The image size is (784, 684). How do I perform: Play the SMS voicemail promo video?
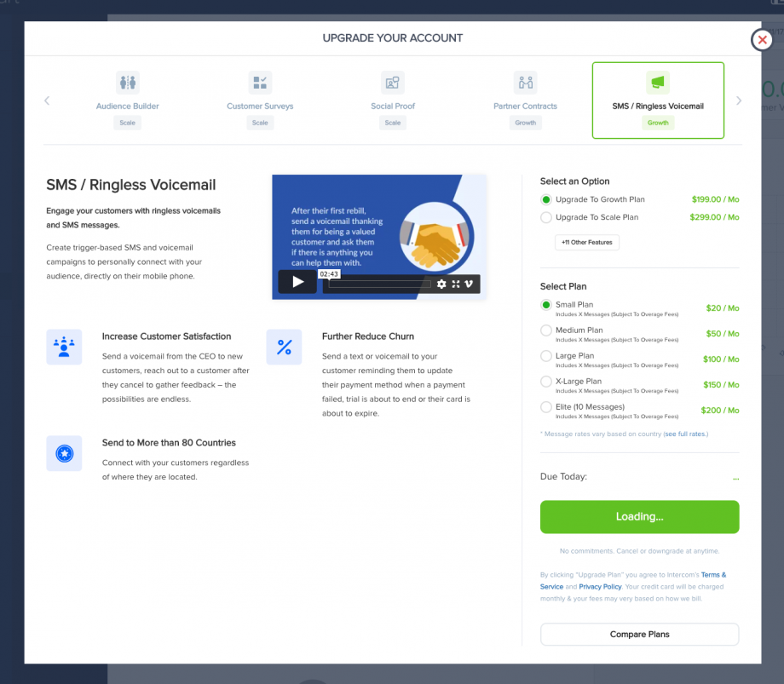click(297, 282)
